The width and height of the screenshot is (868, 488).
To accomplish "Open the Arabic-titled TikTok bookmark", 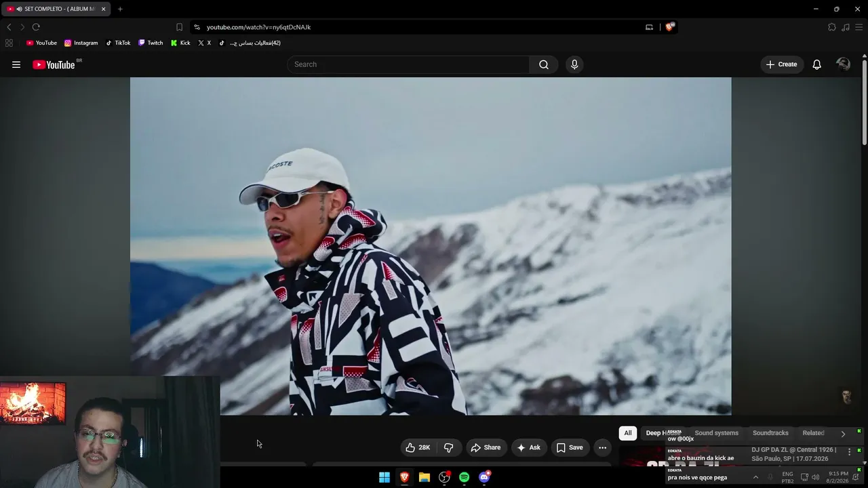I will [x=250, y=43].
